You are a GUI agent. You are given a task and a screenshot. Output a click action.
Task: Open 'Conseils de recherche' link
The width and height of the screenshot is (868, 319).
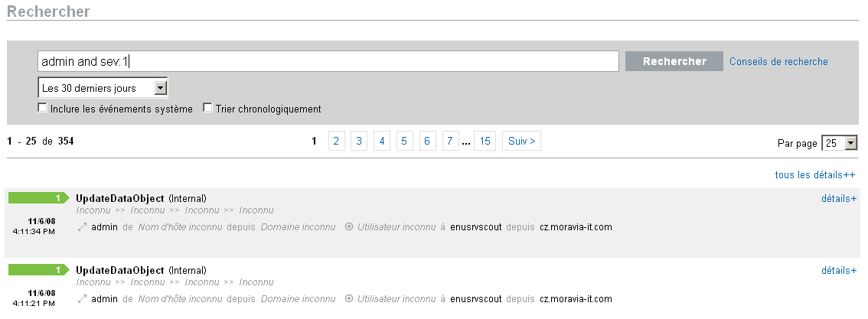coord(778,62)
